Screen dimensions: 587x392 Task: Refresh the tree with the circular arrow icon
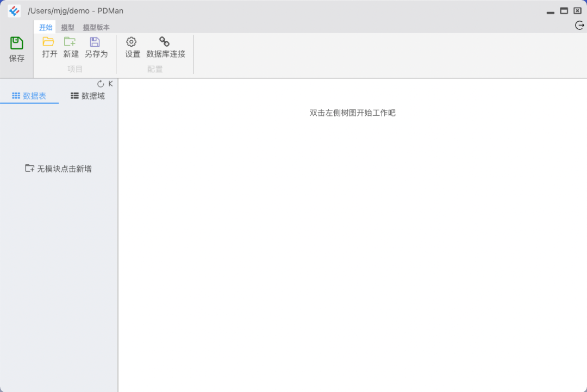tap(101, 84)
